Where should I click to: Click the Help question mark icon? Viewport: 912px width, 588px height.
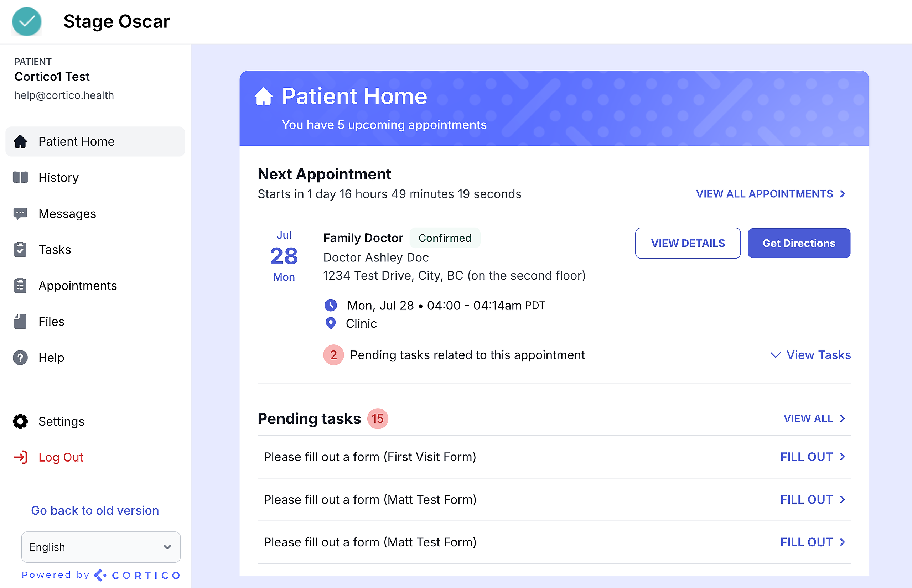[x=20, y=358]
